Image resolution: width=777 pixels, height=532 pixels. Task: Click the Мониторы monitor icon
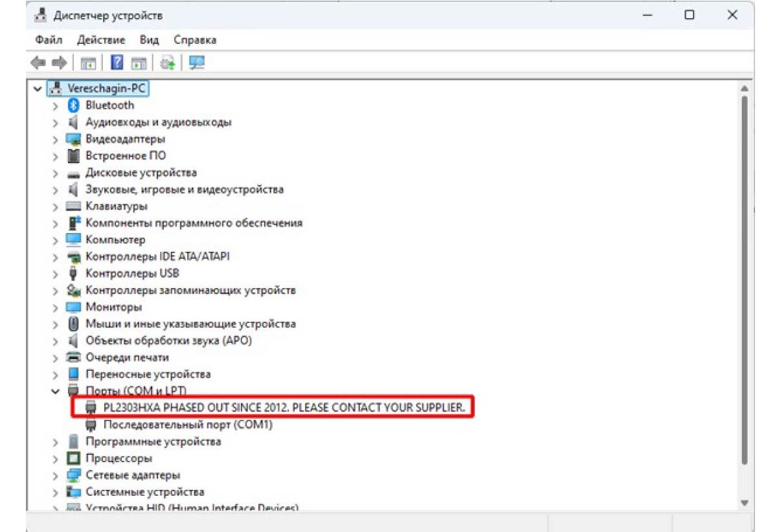[x=74, y=307]
